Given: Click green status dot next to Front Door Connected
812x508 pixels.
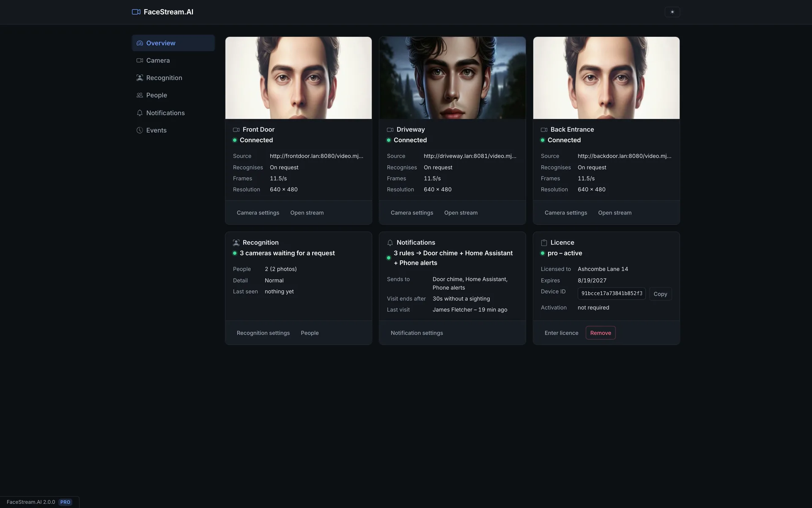Looking at the screenshot, I should 235,140.
